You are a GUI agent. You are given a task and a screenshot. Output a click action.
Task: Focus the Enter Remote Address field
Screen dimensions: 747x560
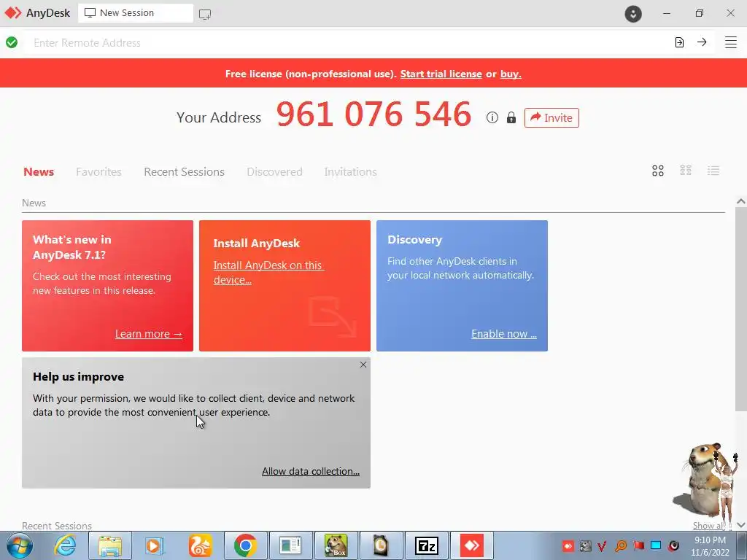click(348, 42)
